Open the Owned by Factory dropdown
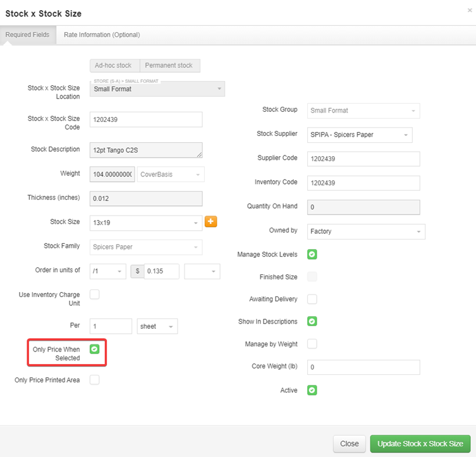476x457 pixels. point(365,231)
